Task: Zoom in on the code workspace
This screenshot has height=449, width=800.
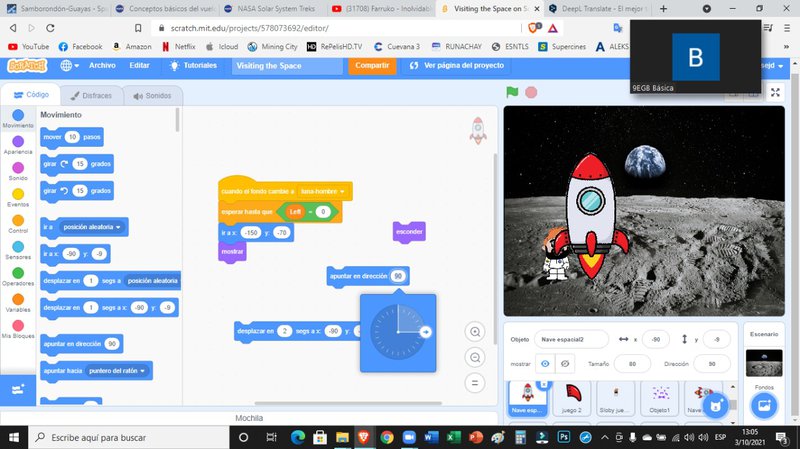Action: (x=476, y=332)
